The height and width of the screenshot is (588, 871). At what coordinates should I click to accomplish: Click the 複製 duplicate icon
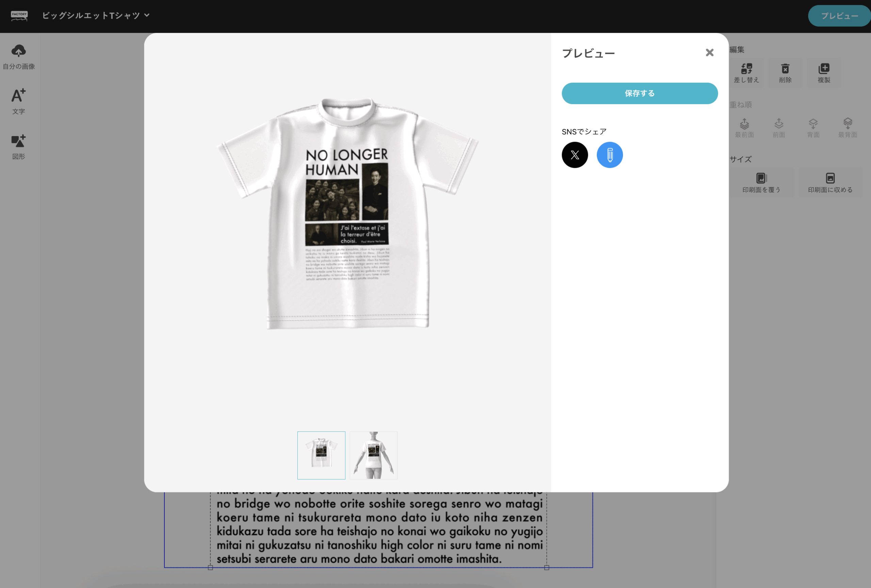[x=824, y=73]
